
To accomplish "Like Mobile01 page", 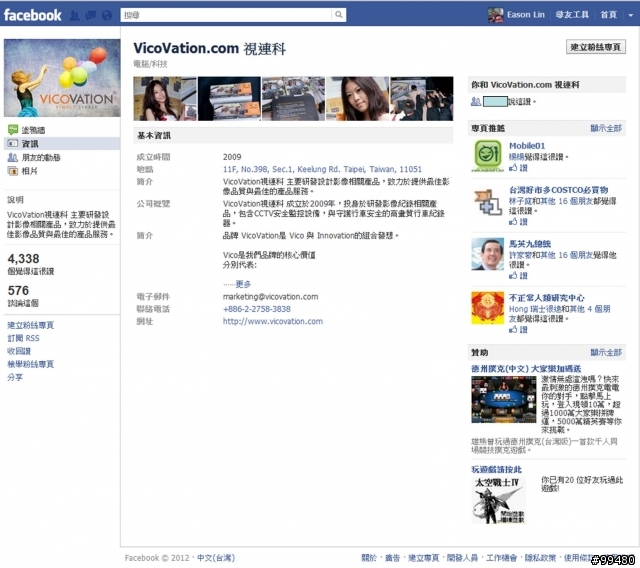I will [x=518, y=168].
